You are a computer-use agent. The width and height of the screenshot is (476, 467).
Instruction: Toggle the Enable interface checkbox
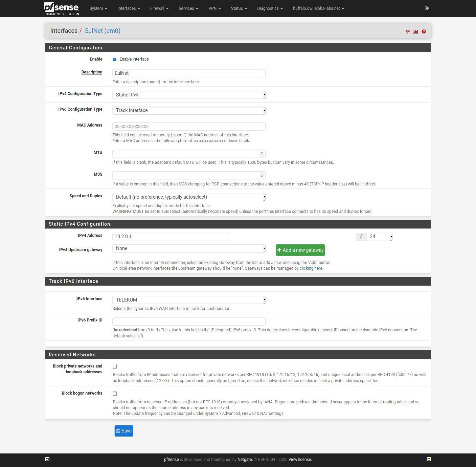pos(115,60)
